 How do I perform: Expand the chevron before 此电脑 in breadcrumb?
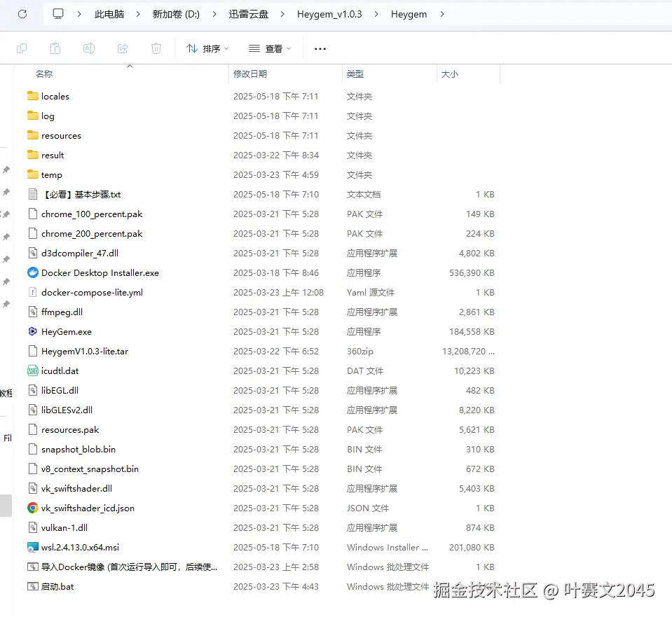point(79,14)
